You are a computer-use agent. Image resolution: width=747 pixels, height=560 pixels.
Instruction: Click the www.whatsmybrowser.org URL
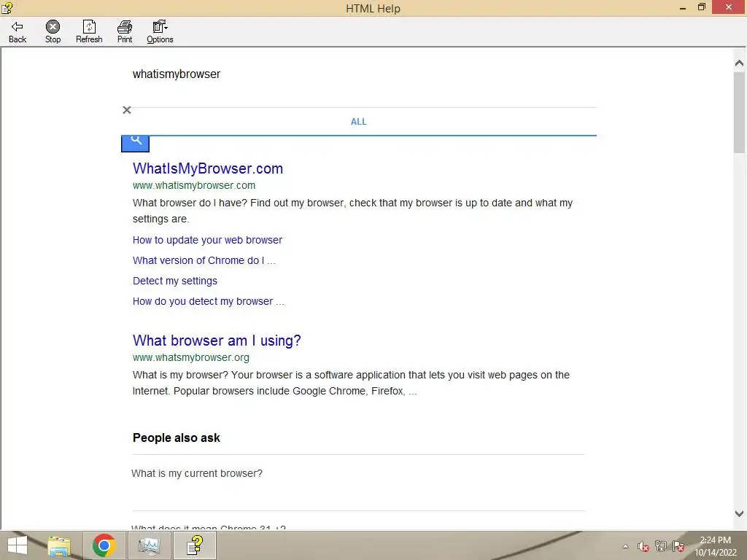click(x=191, y=357)
